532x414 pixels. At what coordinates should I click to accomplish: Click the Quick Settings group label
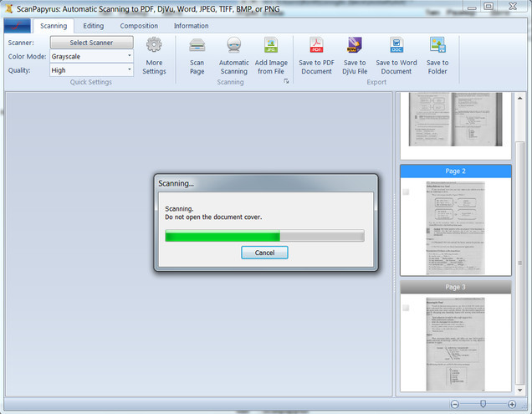(91, 82)
